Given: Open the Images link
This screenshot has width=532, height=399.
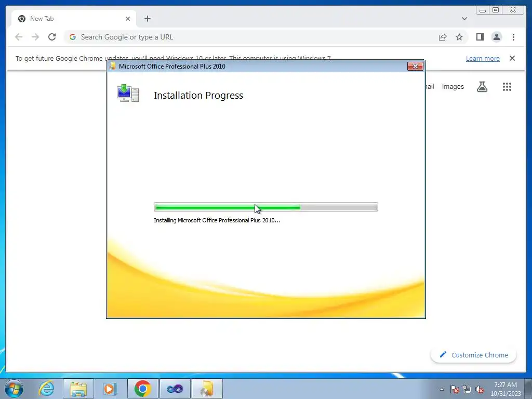Looking at the screenshot, I should pos(453,87).
